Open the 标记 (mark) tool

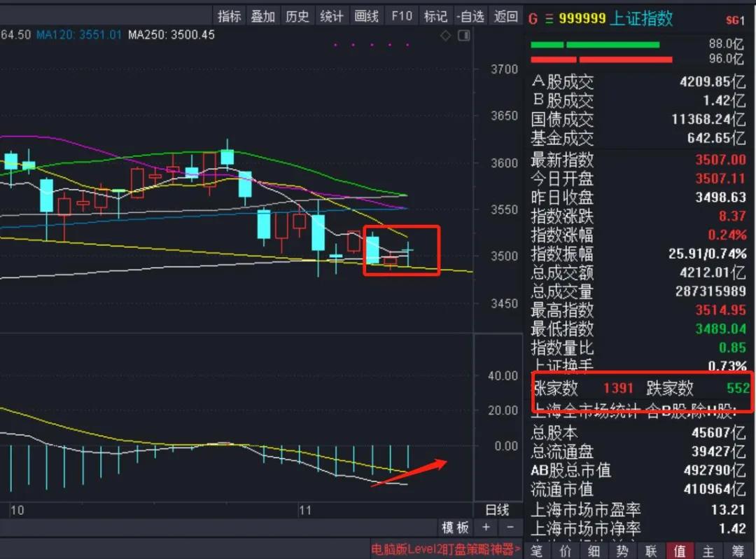coord(435,15)
